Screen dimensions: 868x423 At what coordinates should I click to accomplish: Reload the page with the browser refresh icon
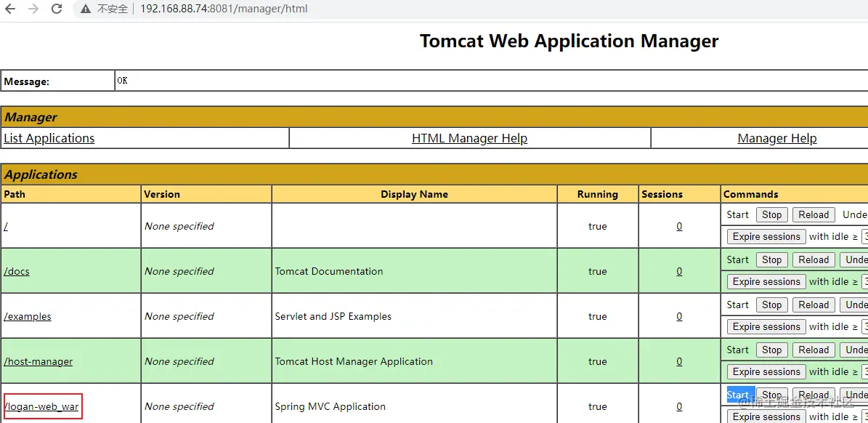57,9
